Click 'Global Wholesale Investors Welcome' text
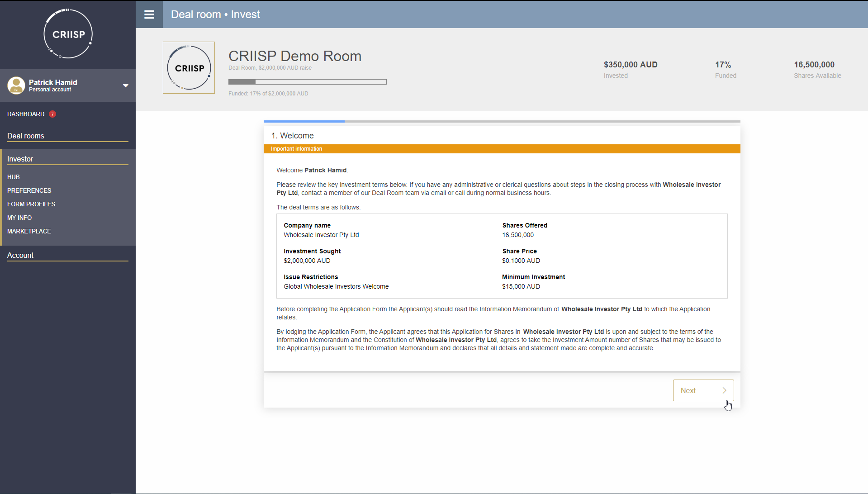Screen dimensions: 868x494 336,286
